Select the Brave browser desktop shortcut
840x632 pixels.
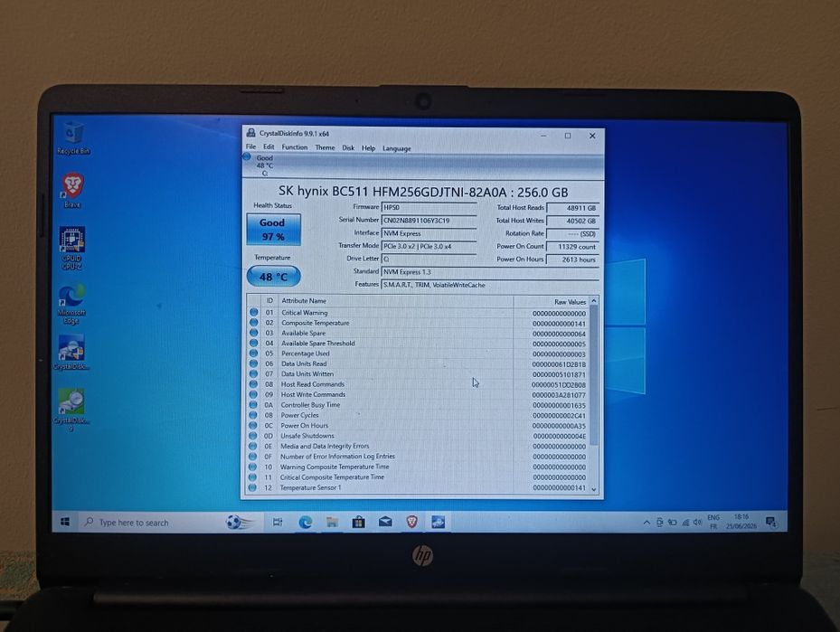coord(72,190)
